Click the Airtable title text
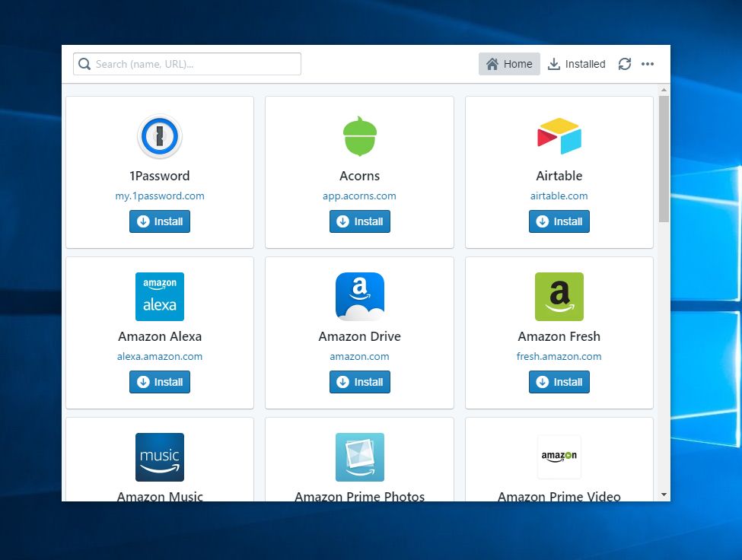This screenshot has height=560, width=742. [x=559, y=176]
